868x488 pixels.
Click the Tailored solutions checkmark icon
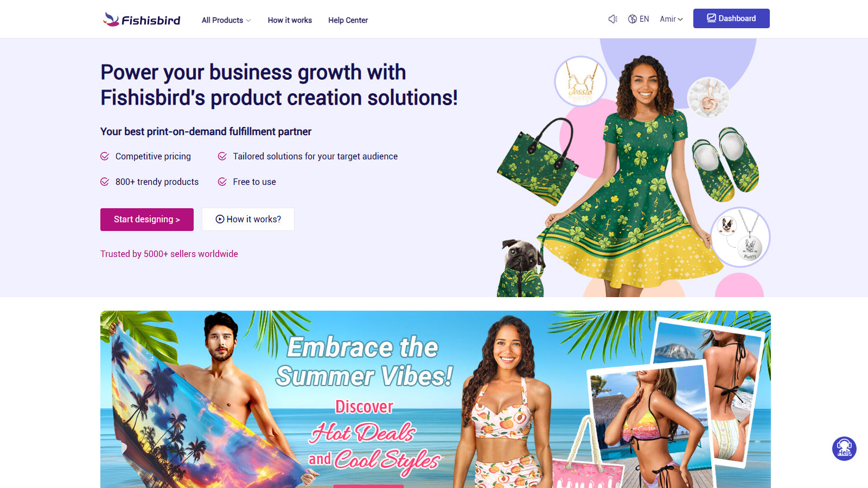click(222, 156)
